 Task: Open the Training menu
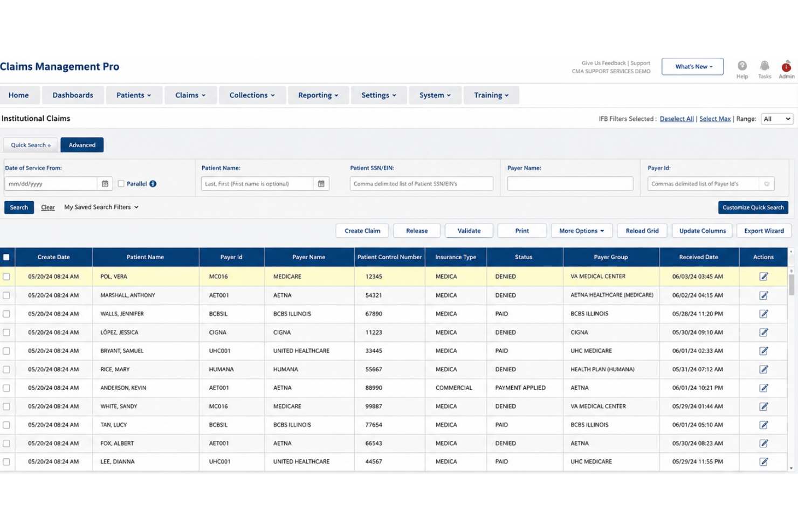pos(491,95)
